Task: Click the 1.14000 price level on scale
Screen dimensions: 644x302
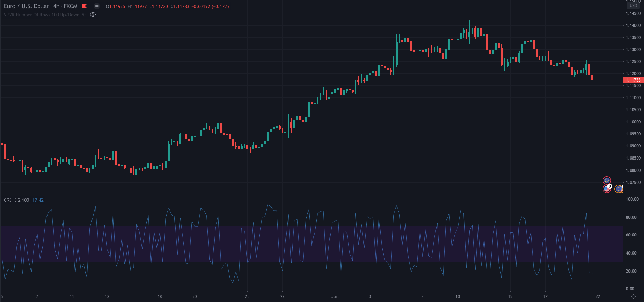Action: click(633, 26)
